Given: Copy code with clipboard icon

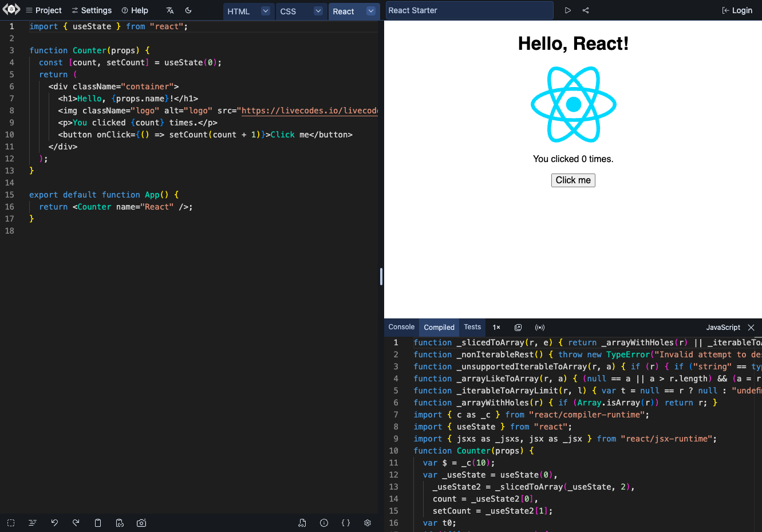Looking at the screenshot, I should pos(98,523).
